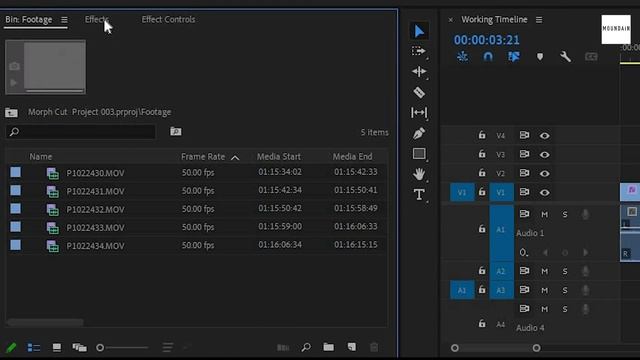Click the Find magnifier icon in bin footer
Viewport: 640px width, 360px height.
(x=306, y=347)
